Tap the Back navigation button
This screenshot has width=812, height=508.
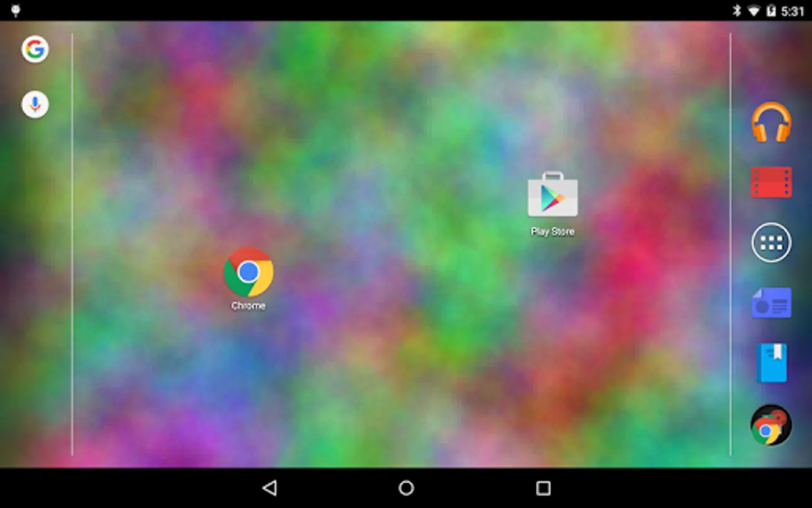tap(270, 488)
